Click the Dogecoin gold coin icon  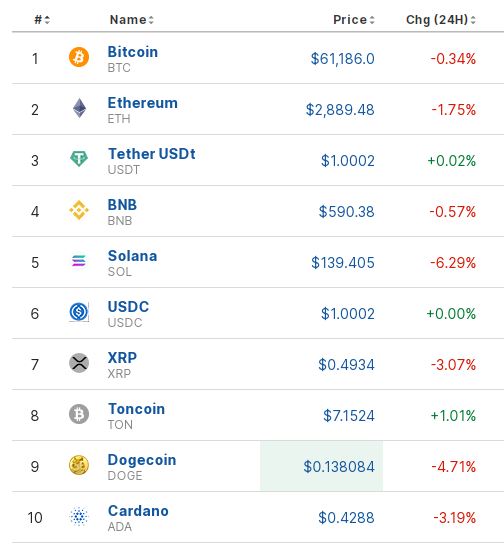(x=79, y=465)
